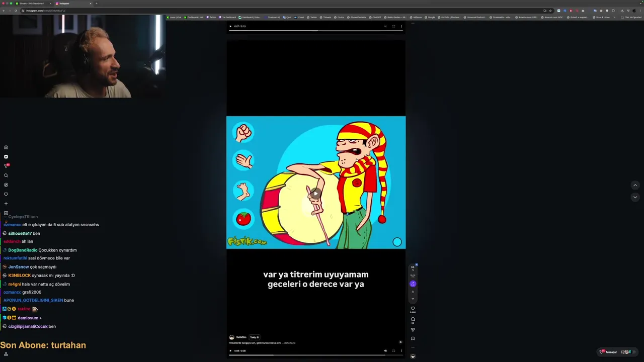Play the reel using bottom play button
The image size is (644, 362).
point(230,351)
